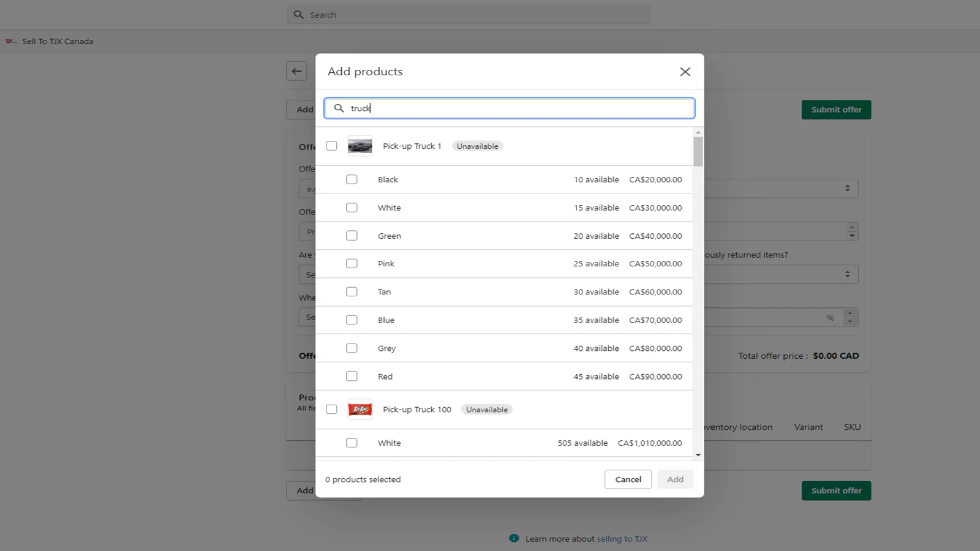980x551 pixels.
Task: Close the Add products dialog
Action: [685, 72]
